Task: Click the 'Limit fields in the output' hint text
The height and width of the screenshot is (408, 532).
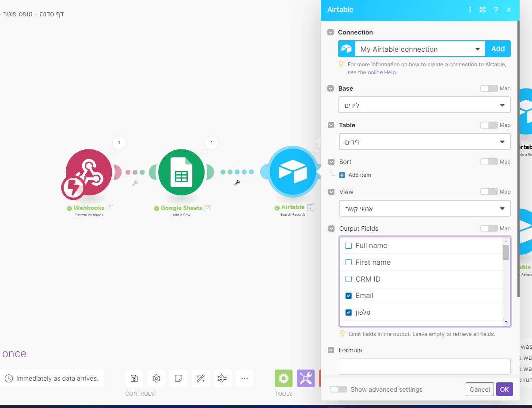Action: [x=422, y=334]
